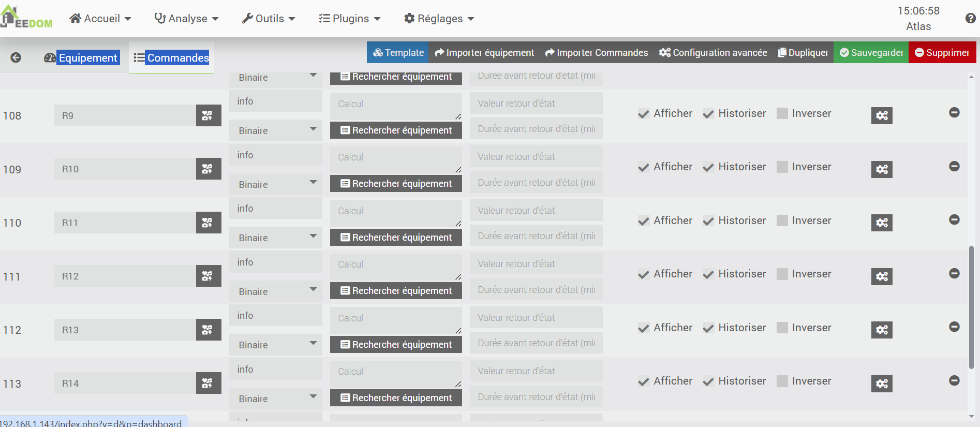Open Binaire subtype dropdown for R14

[x=276, y=399]
